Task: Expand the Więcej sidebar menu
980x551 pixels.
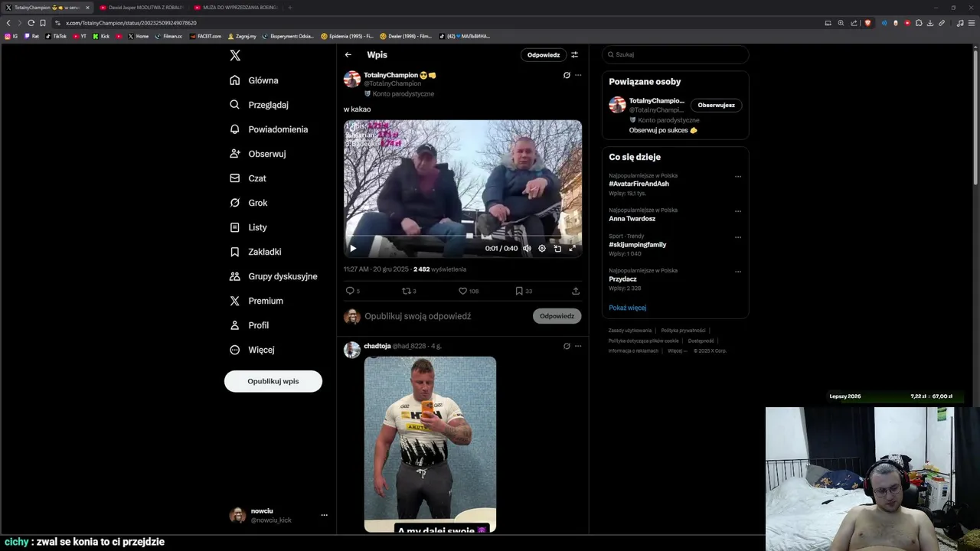Action: point(252,350)
